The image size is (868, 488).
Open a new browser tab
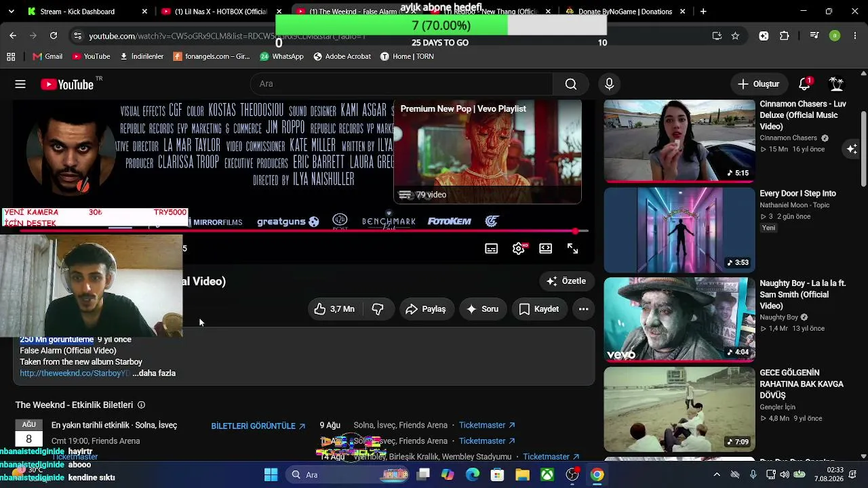pos(703,12)
